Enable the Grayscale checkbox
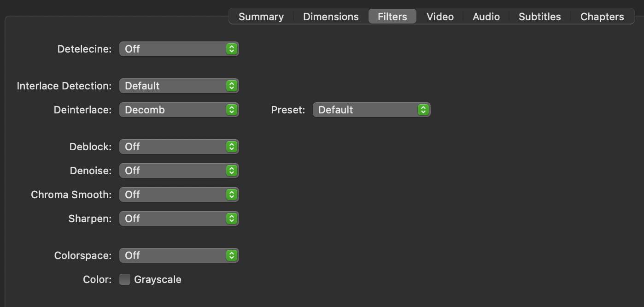644x307 pixels. [x=124, y=279]
